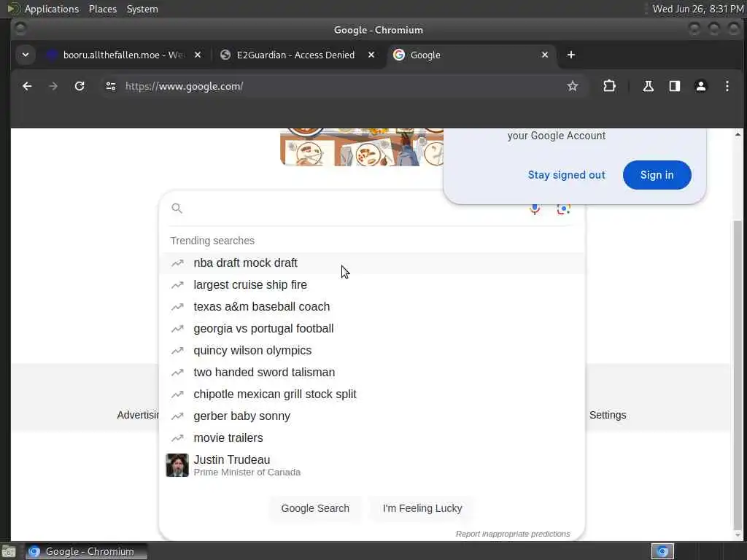The image size is (747, 560).
Task: Open the window menu button in title bar
Action: [x=20, y=29]
